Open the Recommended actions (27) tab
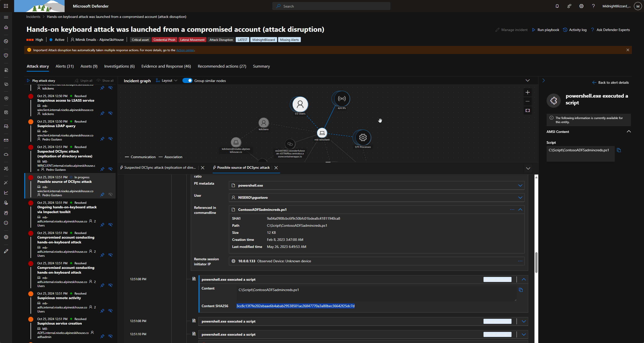Viewport: 644px width, 343px height. click(x=222, y=66)
